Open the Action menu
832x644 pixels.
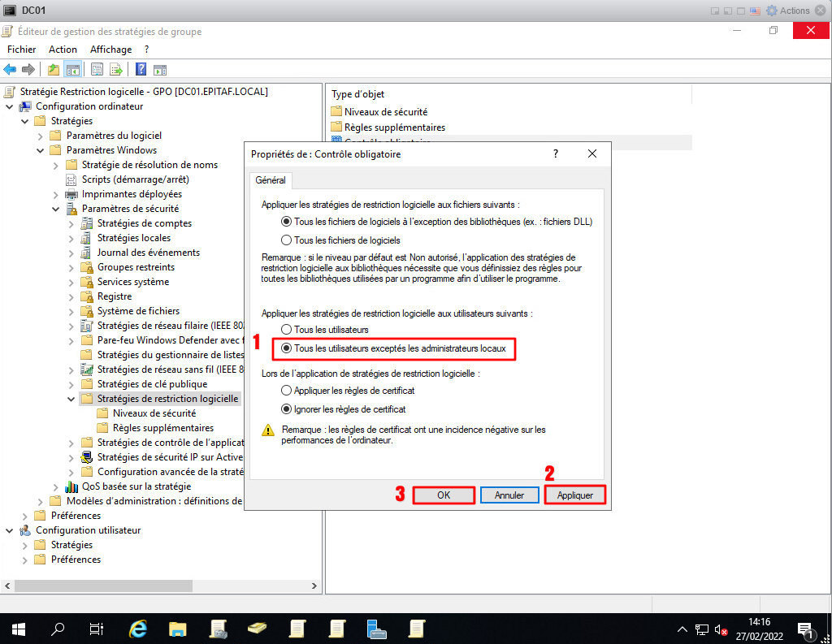coord(63,50)
